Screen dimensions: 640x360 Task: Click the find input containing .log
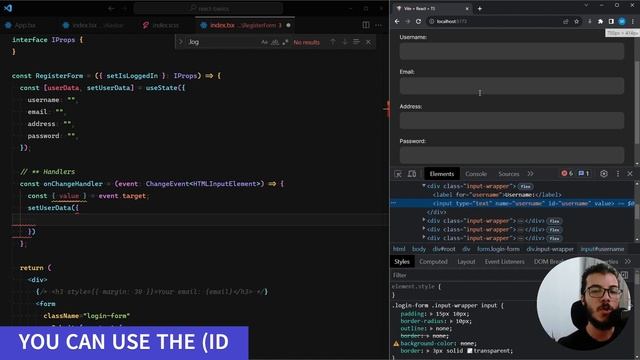(x=222, y=42)
